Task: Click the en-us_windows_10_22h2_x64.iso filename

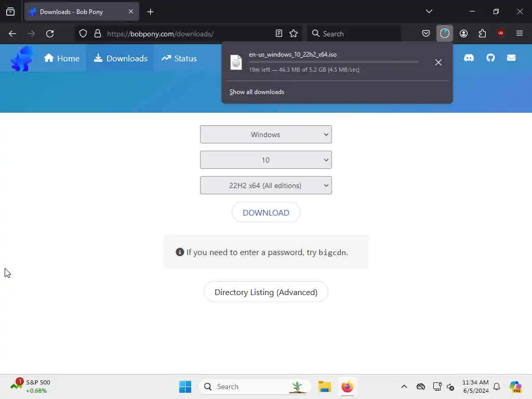Action: (293, 54)
